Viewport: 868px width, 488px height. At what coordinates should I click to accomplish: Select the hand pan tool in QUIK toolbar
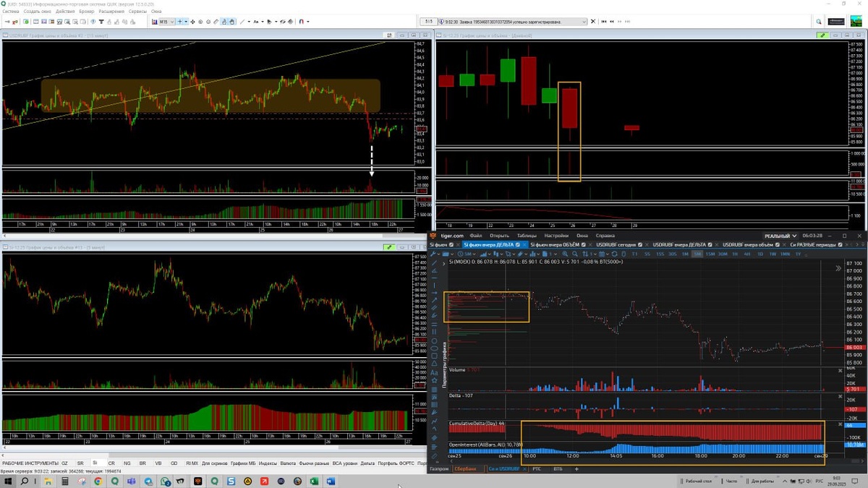231,22
